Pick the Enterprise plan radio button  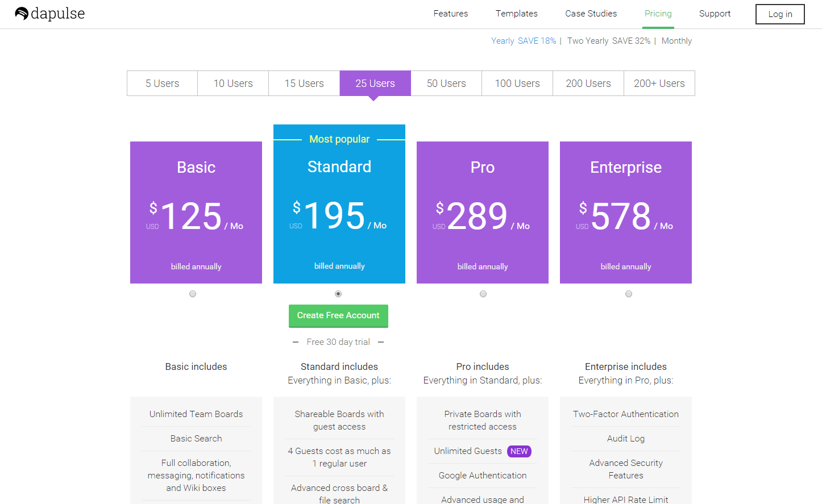(629, 294)
